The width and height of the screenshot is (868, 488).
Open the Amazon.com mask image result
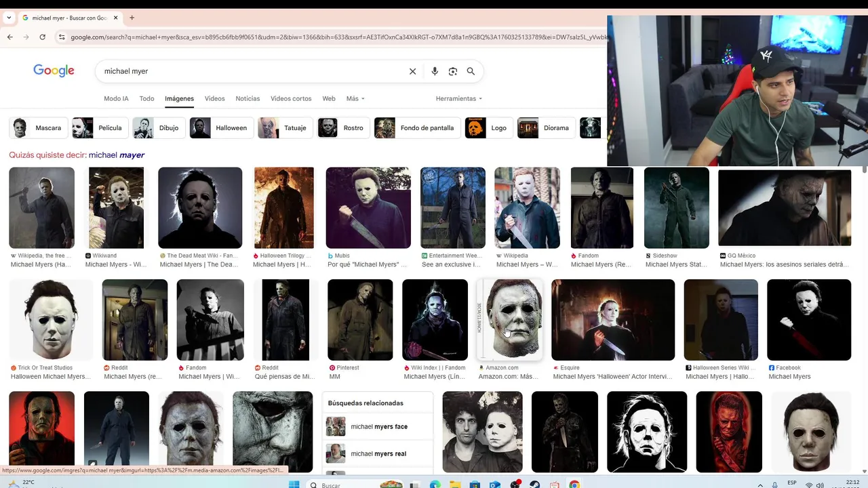pos(510,319)
